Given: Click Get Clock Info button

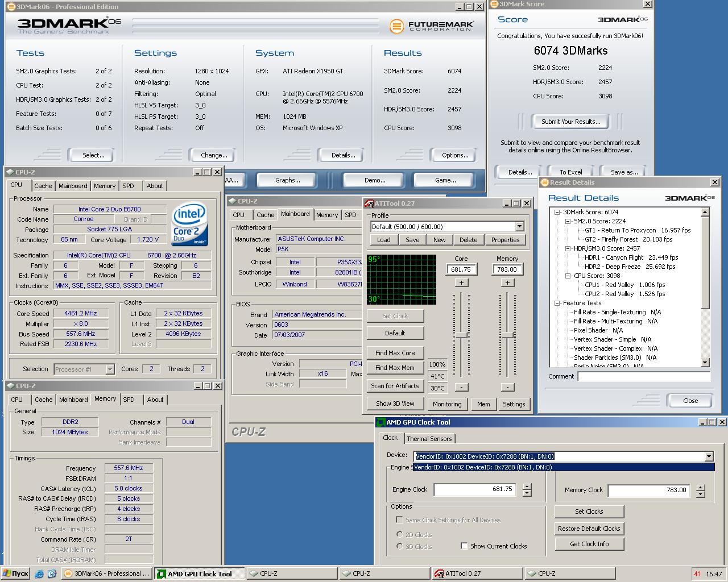Looking at the screenshot, I should coord(589,544).
